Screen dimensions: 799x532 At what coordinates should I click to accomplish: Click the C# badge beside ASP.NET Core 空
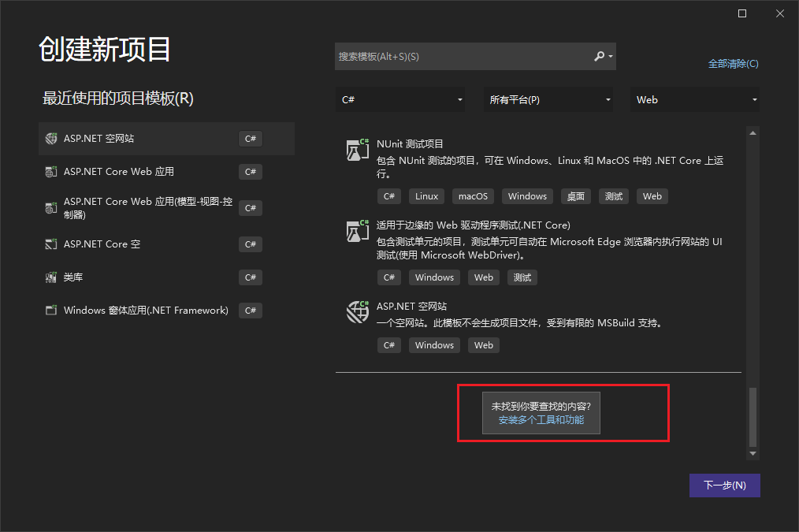click(251, 244)
